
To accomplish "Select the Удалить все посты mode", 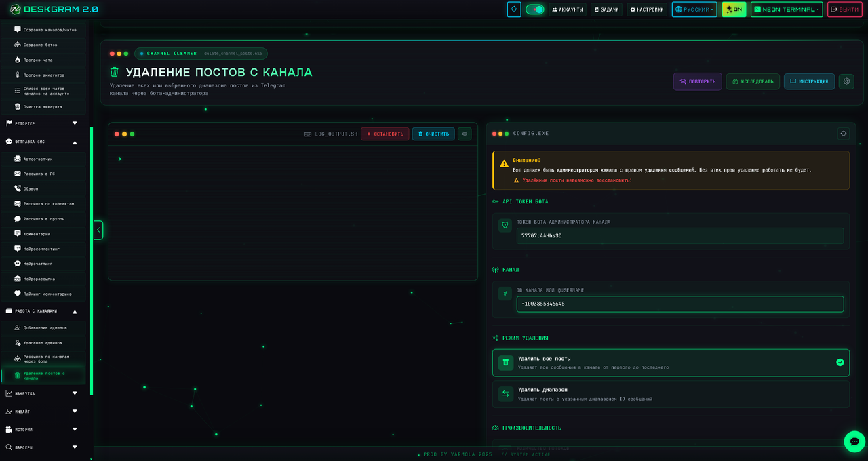I will tap(670, 363).
